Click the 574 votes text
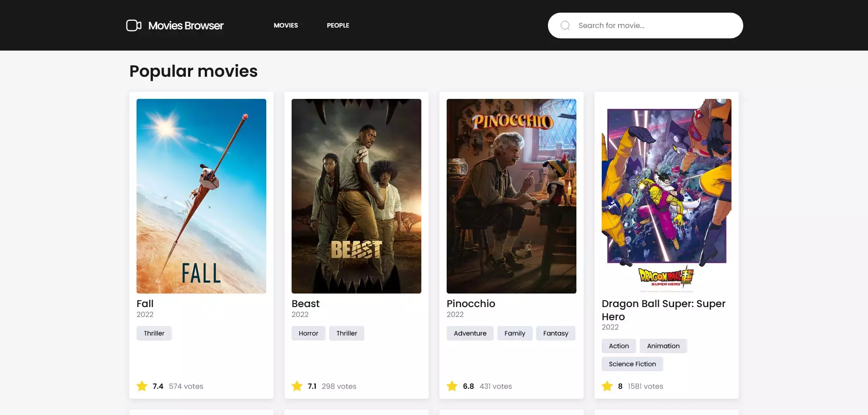The image size is (868, 415). coord(186,386)
